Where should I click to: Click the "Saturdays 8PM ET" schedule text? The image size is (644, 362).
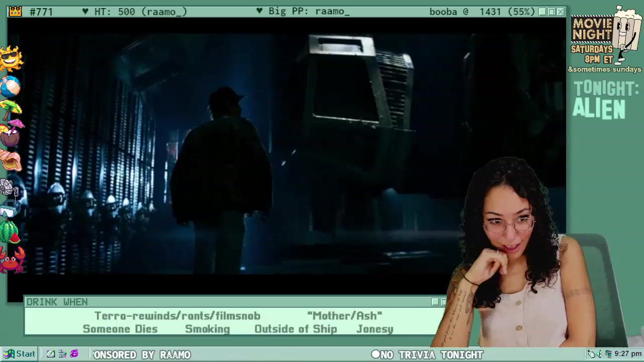(x=592, y=54)
